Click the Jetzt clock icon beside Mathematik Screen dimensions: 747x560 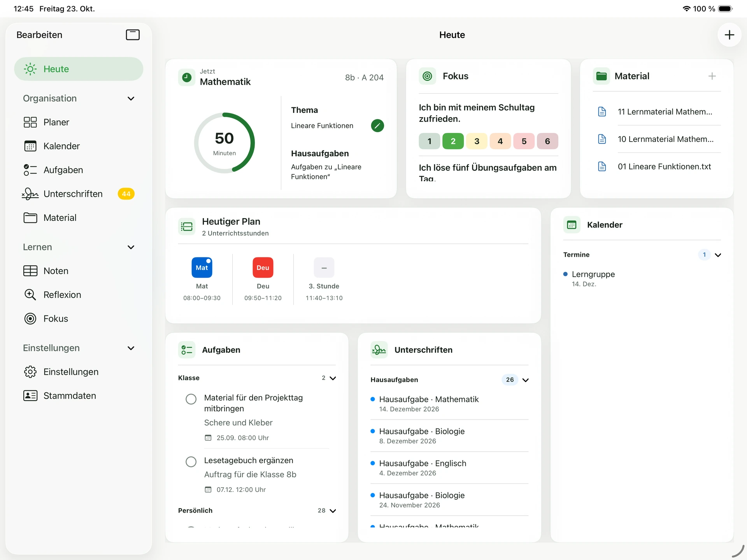pos(187,77)
